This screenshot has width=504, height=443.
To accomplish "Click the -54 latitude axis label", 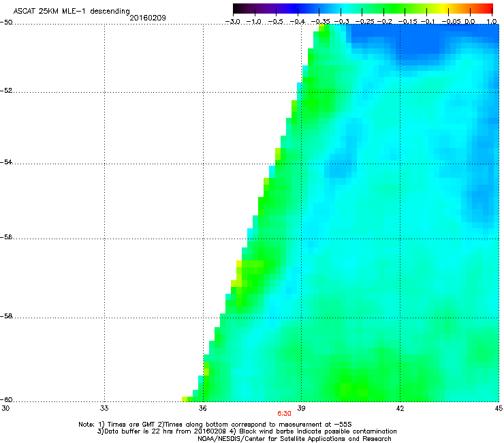I will click(x=6, y=162).
